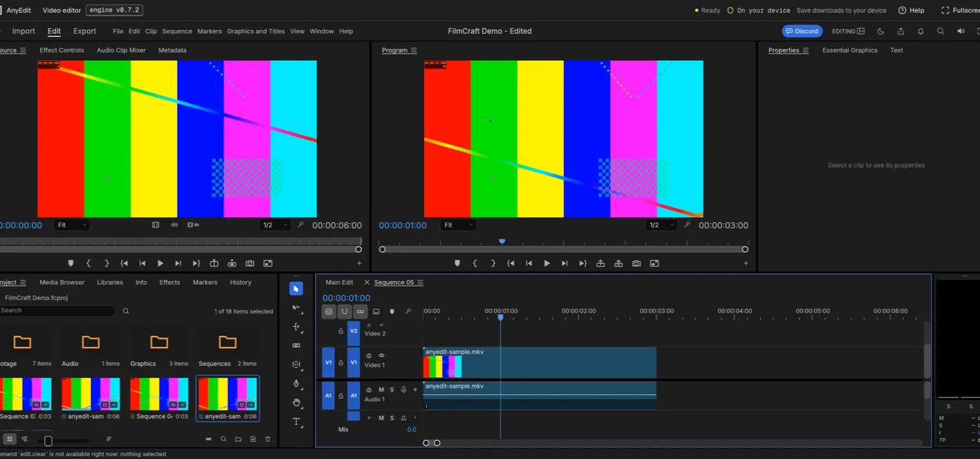Open Program monitor Fit zoom dropdown
Image resolution: width=980 pixels, height=459 pixels.
(x=458, y=225)
